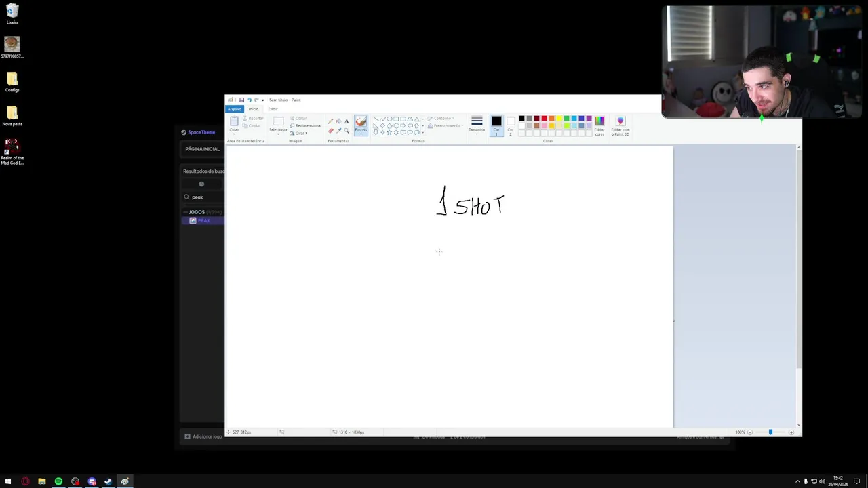
Task: Click Editar com o Paint 3D
Action: click(620, 125)
